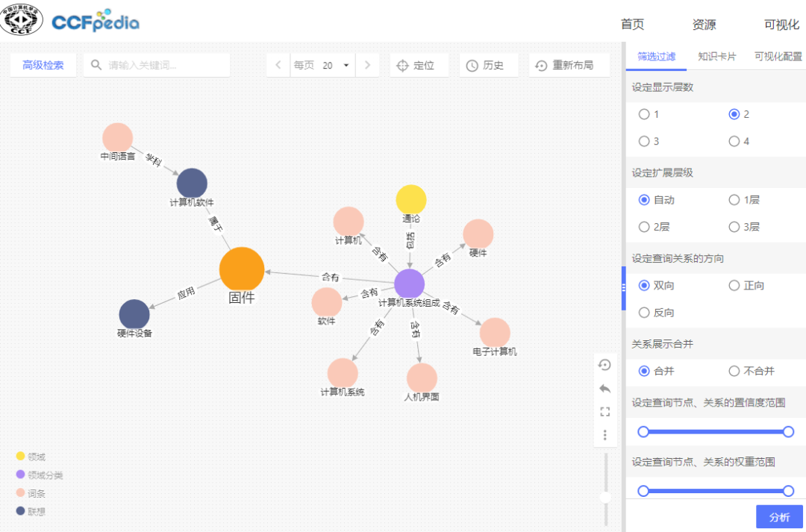Click right handle of 权重范围 slider
This screenshot has width=806, height=532.
click(x=789, y=492)
